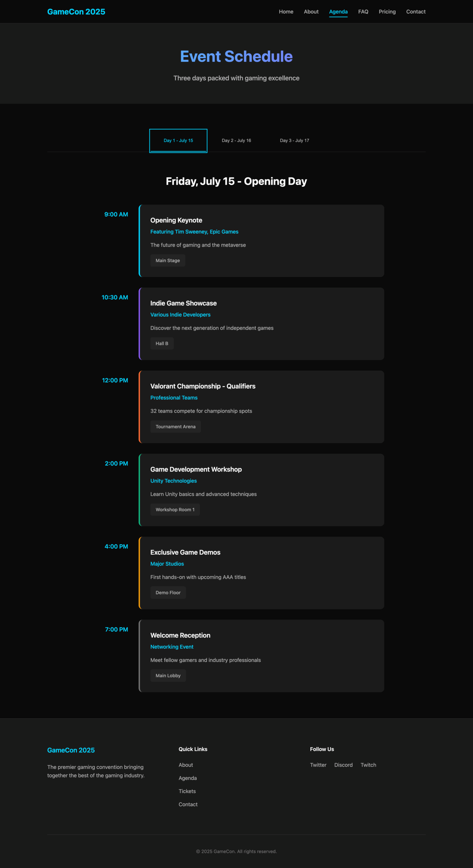Click the Tournament Arena location tag
This screenshot has width=473, height=868.
click(176, 427)
